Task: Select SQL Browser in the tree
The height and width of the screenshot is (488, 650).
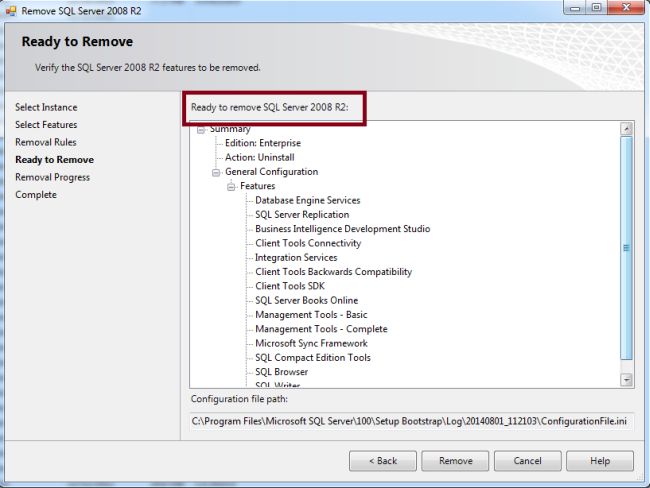Action: click(x=281, y=372)
